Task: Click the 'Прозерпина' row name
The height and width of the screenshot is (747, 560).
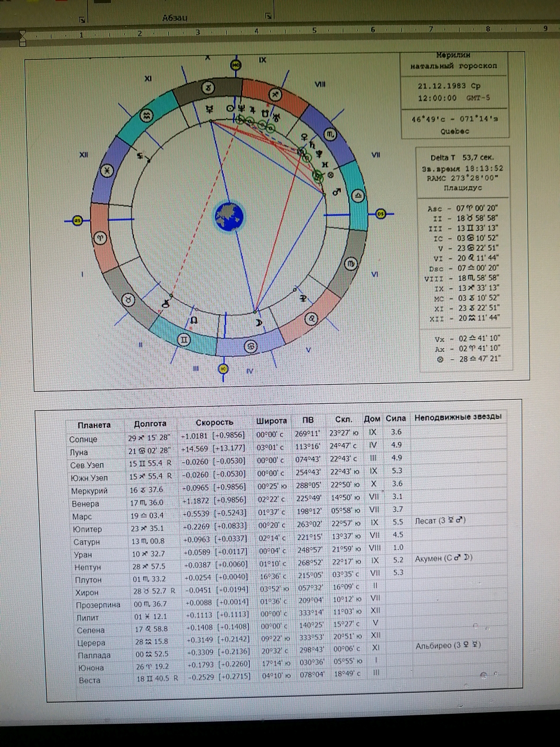Action: [x=98, y=605]
